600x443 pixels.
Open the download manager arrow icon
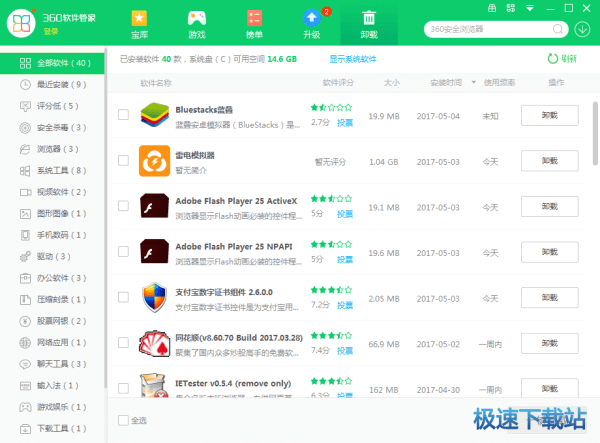tap(582, 29)
